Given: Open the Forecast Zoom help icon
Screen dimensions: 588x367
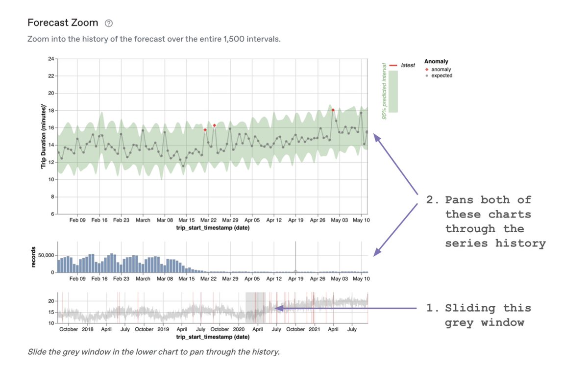Looking at the screenshot, I should click(x=110, y=23).
